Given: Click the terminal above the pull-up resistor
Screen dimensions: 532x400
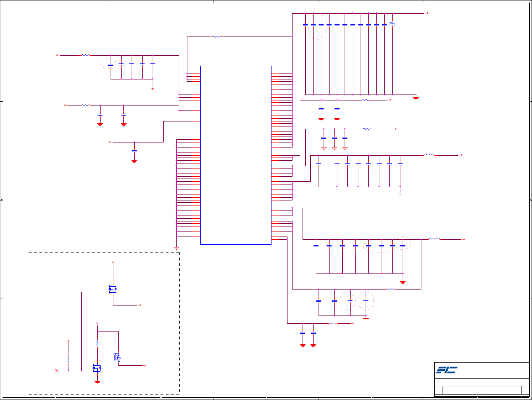Looking at the screenshot, I should coord(69,341).
